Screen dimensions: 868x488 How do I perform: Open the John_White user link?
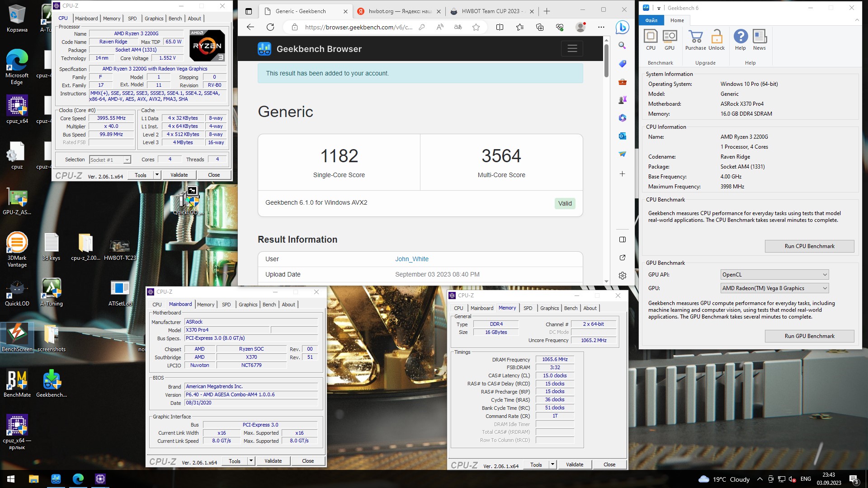(412, 259)
